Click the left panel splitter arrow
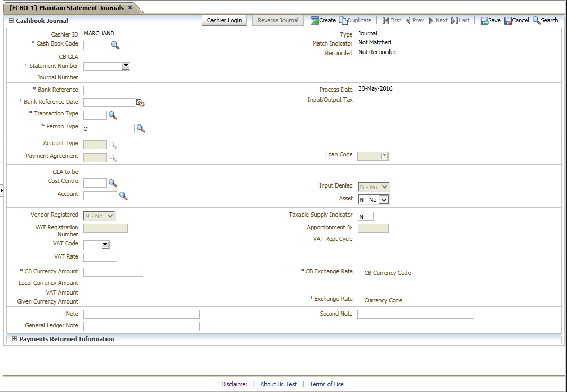The image size is (567, 392). (x=2, y=190)
